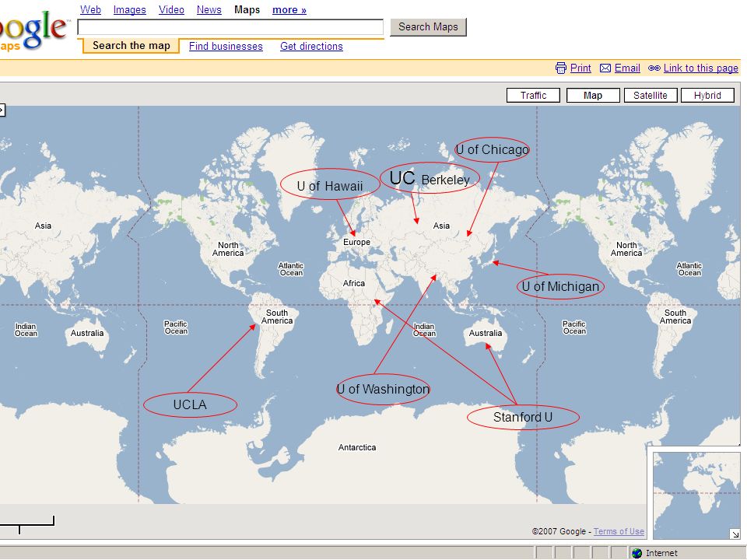Open the Images search link
The image size is (747, 560).
(x=130, y=9)
